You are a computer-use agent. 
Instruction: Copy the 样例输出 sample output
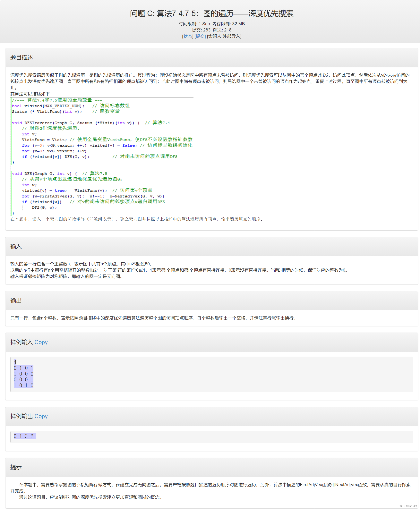pos(41,416)
